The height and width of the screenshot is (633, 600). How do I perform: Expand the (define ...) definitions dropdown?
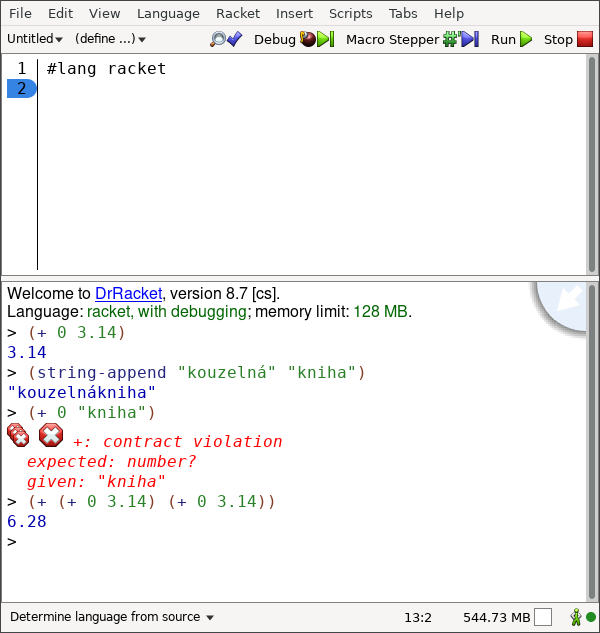(110, 39)
